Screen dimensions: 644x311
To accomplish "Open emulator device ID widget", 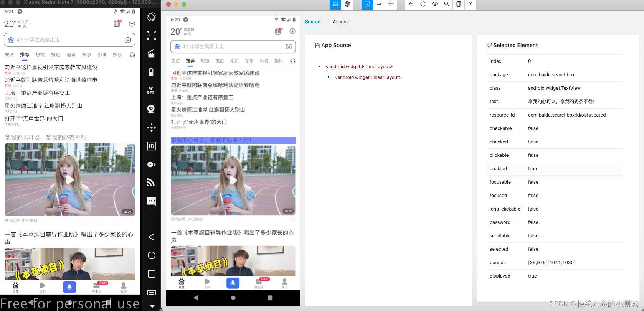I will (152, 146).
